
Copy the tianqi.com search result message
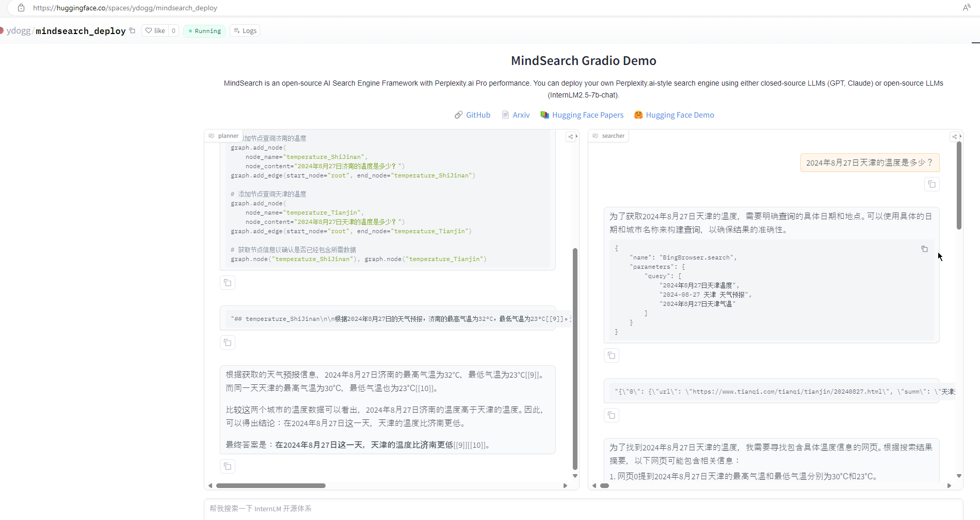pos(612,415)
